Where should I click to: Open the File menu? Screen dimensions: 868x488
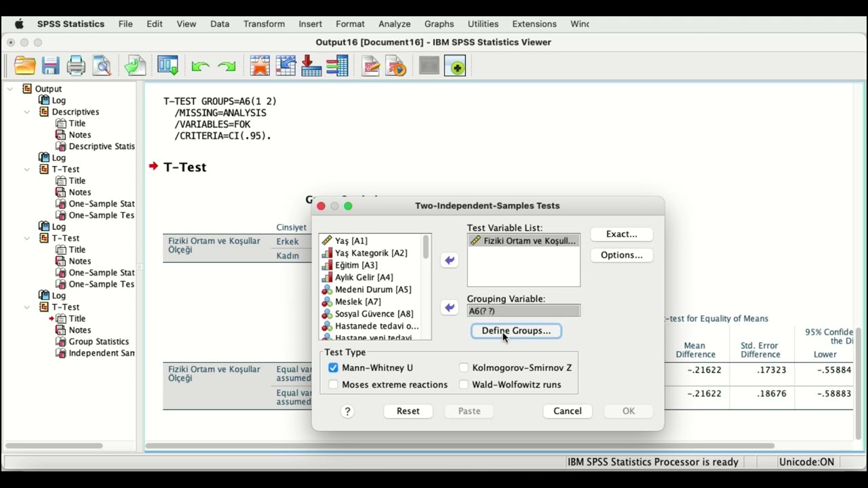point(125,24)
